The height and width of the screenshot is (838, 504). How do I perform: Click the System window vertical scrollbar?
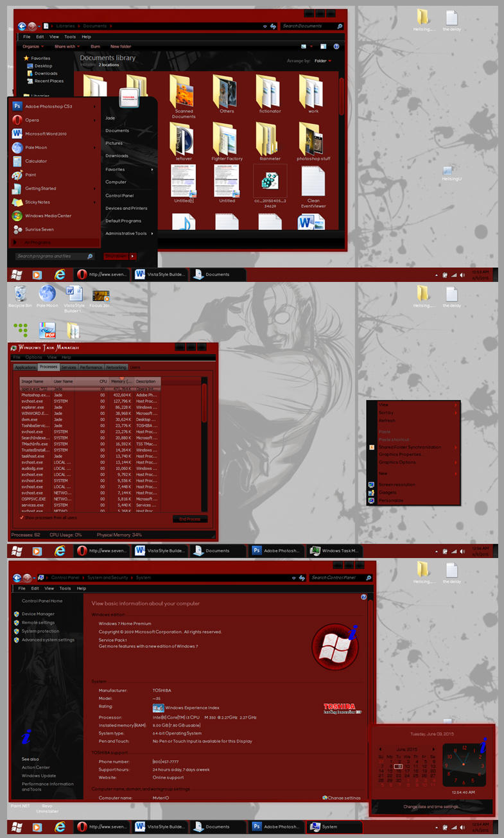(x=371, y=697)
